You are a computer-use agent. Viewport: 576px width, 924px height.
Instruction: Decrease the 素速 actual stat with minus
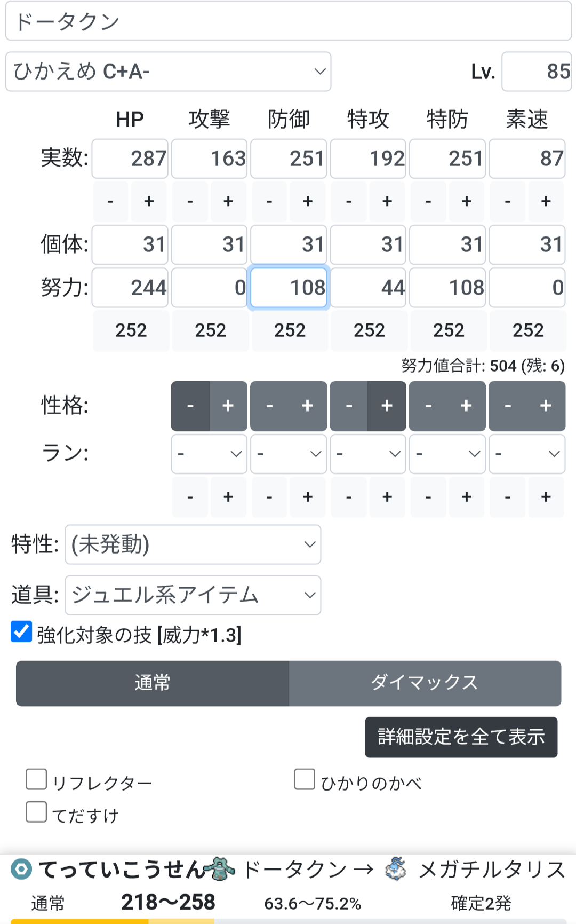point(507,201)
